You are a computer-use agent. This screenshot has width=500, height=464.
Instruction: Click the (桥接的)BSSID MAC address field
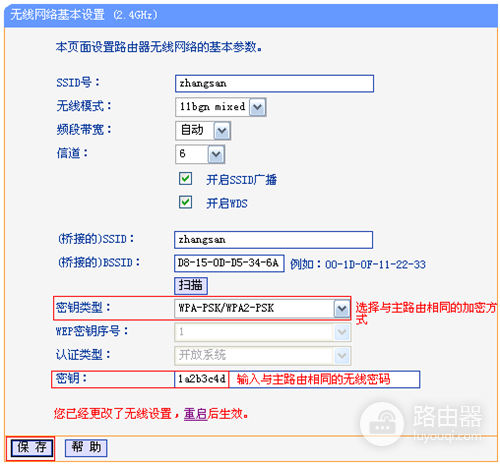click(x=229, y=263)
